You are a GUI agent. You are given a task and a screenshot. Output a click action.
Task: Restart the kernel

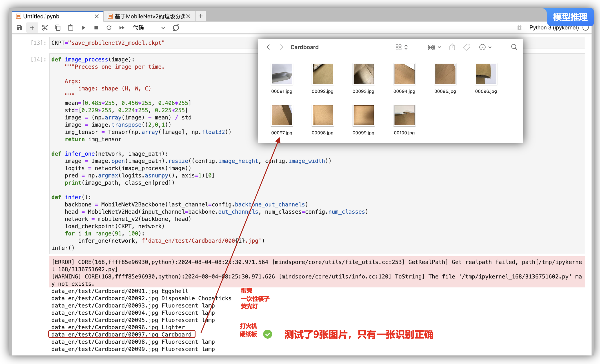pyautogui.click(x=109, y=28)
